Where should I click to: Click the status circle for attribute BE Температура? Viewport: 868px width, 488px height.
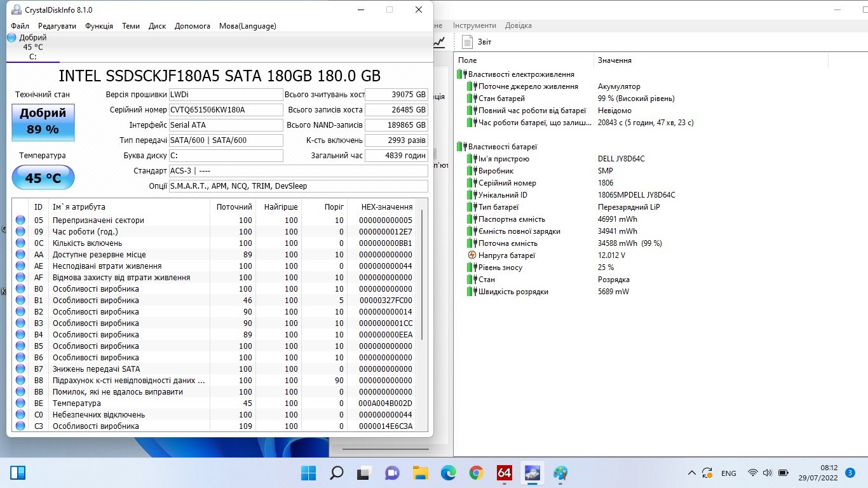point(20,403)
